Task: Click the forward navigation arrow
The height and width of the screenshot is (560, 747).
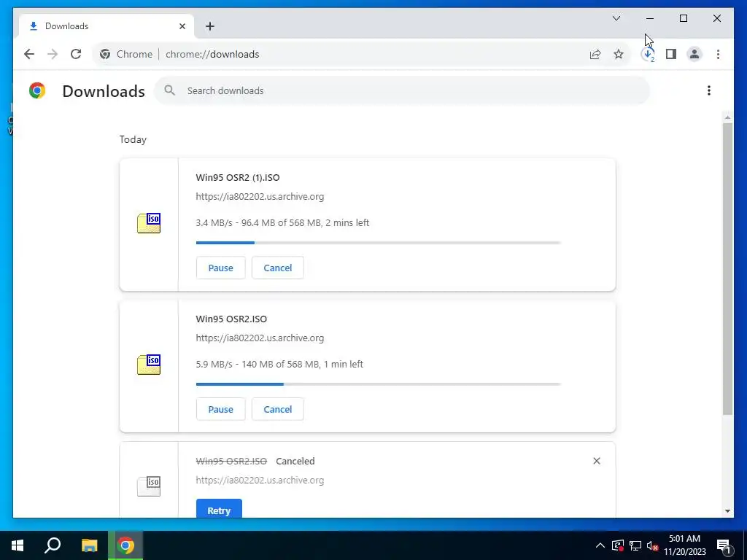Action: pos(53,54)
